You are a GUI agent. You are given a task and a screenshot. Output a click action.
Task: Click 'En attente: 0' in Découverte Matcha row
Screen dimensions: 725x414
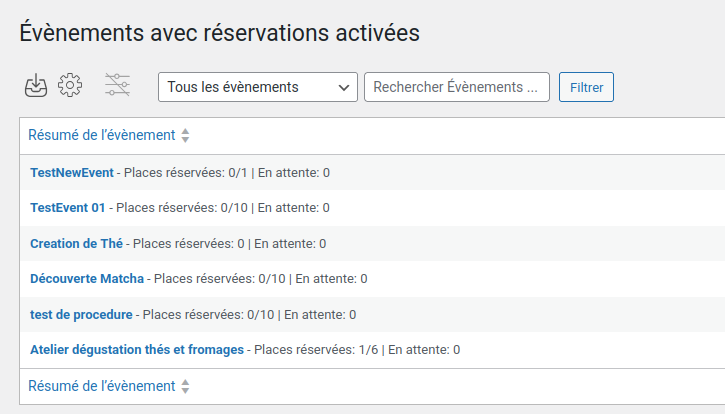coord(331,279)
